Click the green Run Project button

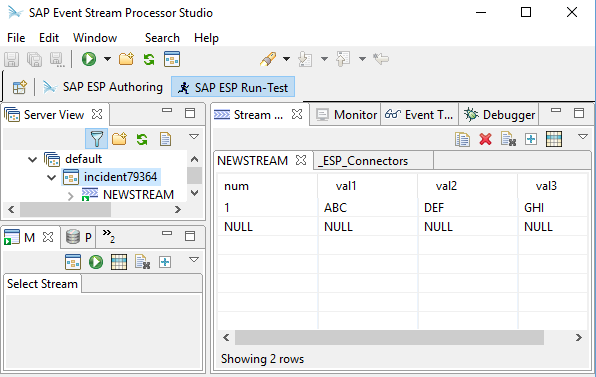pyautogui.click(x=89, y=59)
